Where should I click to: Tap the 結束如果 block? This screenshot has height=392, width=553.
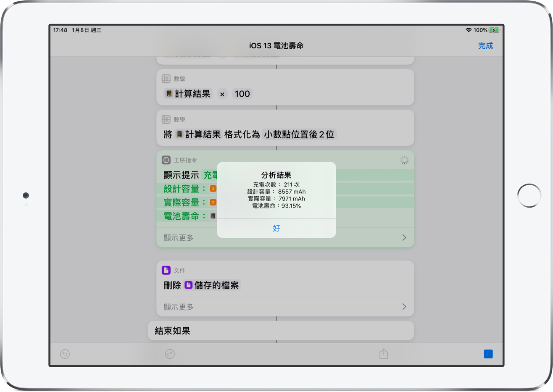[x=281, y=331]
